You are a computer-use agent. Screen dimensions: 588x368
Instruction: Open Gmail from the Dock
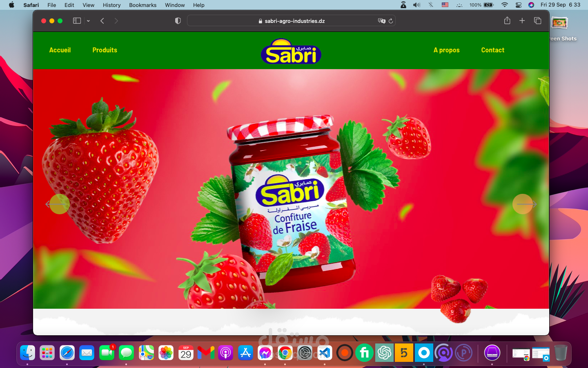click(206, 353)
